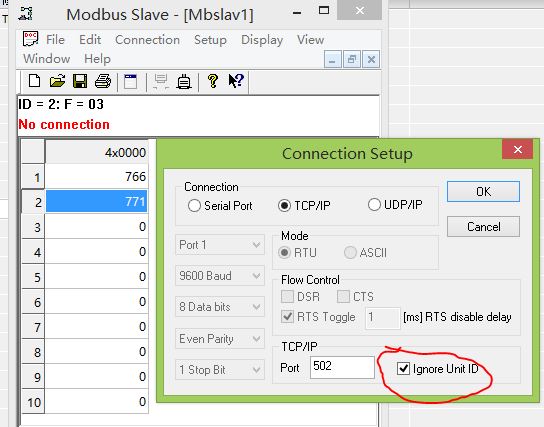
Task: Confirm with the OK button
Action: (x=483, y=191)
